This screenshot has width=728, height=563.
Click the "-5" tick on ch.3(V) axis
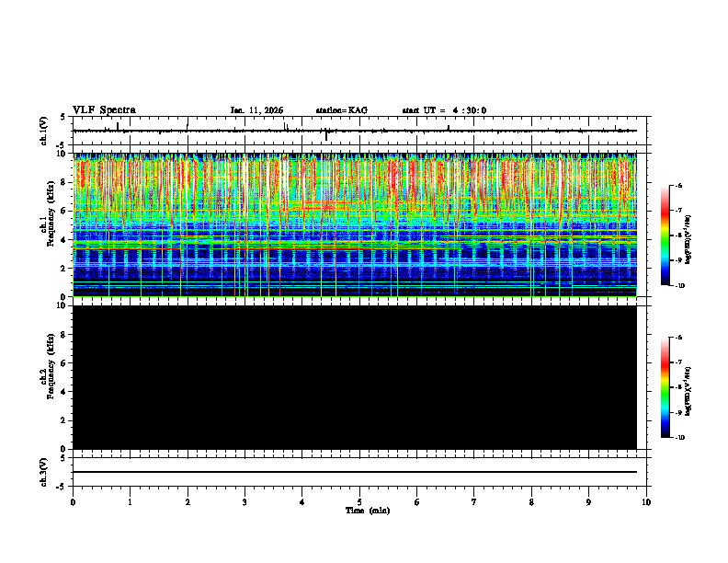(x=63, y=487)
